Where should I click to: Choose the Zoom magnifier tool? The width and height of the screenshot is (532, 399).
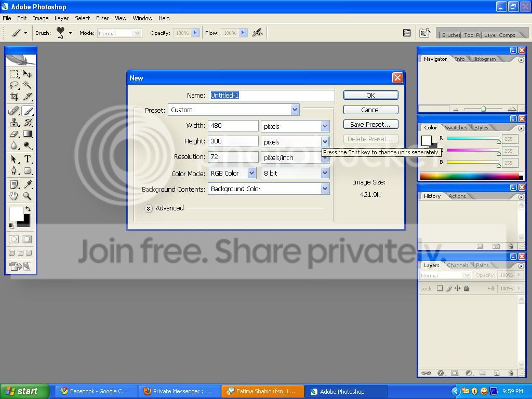[28, 196]
